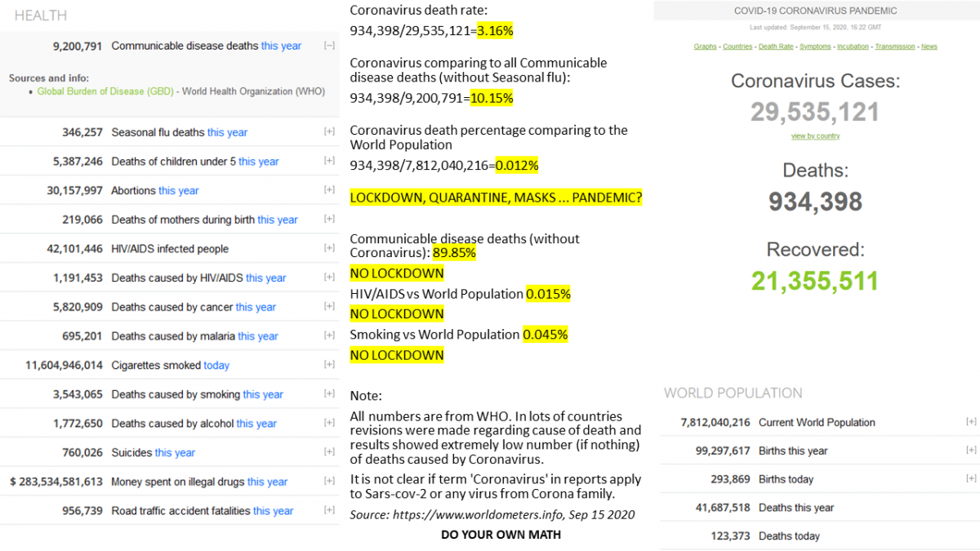Collapse the Communicable disease deaths section

pos(329,47)
